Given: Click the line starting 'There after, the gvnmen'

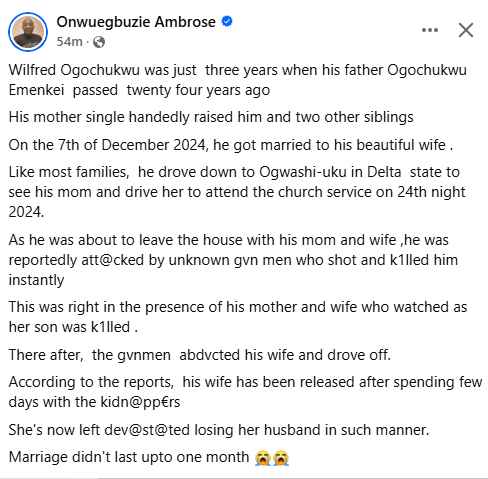Looking at the screenshot, I should click(200, 355).
